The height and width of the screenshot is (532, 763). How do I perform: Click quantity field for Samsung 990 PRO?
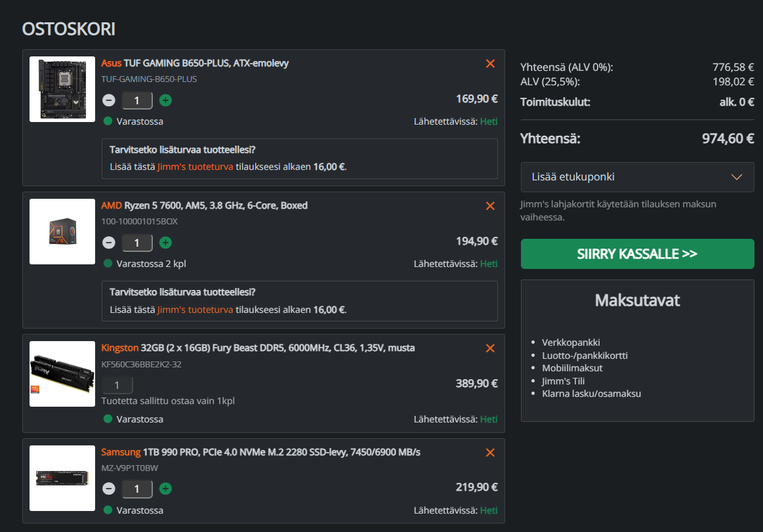pyautogui.click(x=136, y=489)
